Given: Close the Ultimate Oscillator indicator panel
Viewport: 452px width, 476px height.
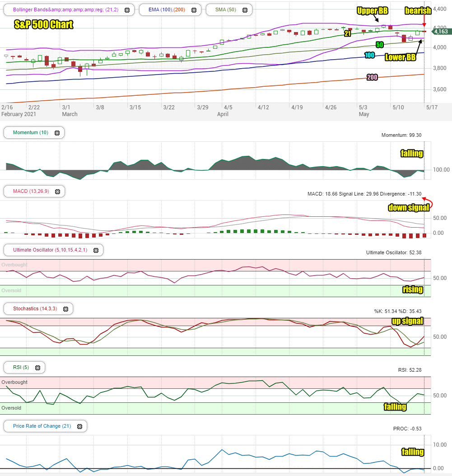Looking at the screenshot, I should (x=96, y=251).
